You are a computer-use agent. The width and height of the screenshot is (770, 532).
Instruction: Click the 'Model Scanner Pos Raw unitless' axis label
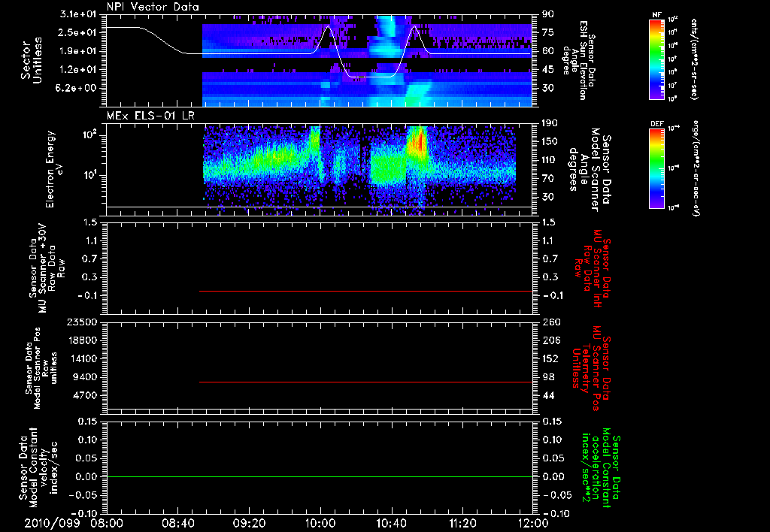coord(42,368)
